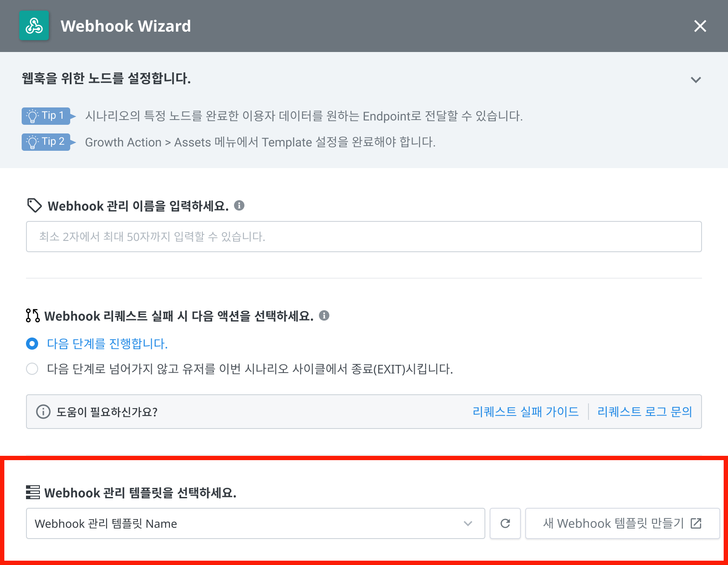
Task: Open the 리퀘스트 로그 문의 link
Action: pyautogui.click(x=644, y=412)
